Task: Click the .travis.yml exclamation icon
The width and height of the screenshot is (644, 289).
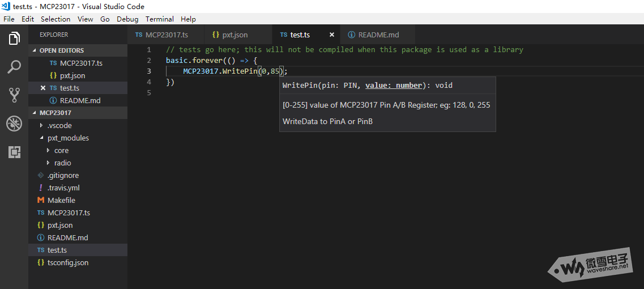Action: coord(40,188)
